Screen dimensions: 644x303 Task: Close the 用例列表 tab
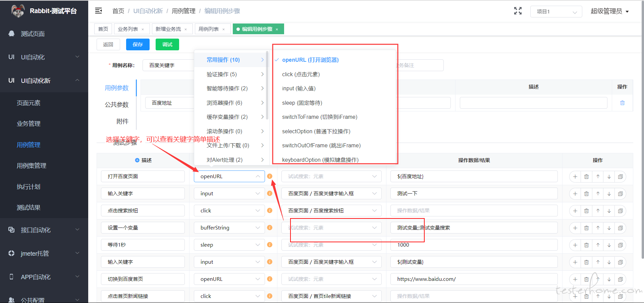pos(223,29)
